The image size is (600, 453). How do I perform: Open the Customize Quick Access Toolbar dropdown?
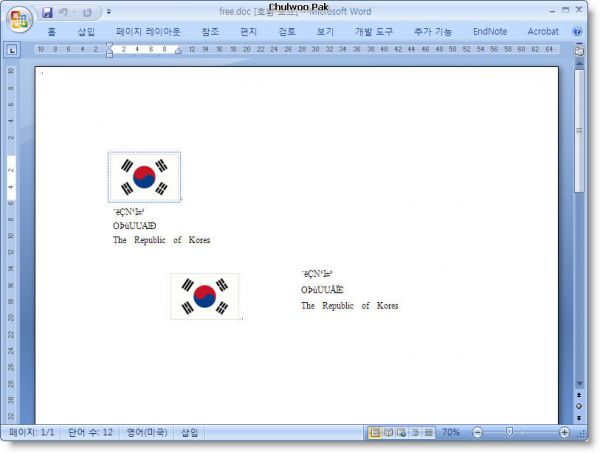[109, 12]
